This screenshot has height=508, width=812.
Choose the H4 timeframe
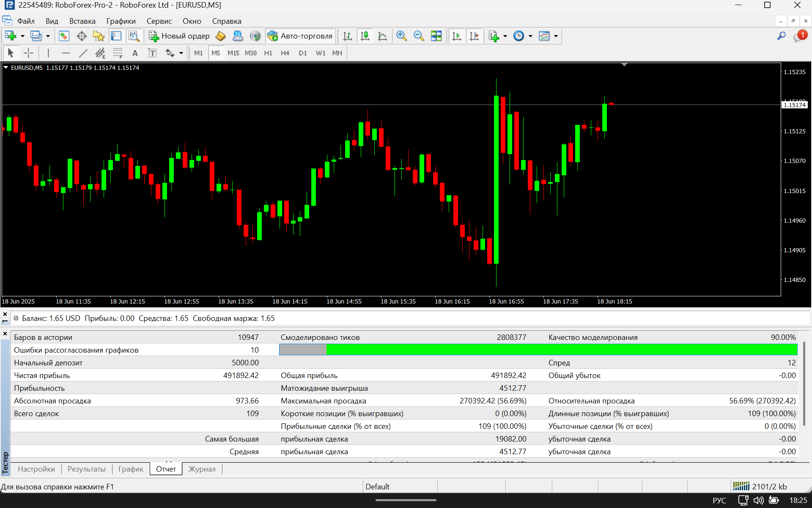point(285,53)
